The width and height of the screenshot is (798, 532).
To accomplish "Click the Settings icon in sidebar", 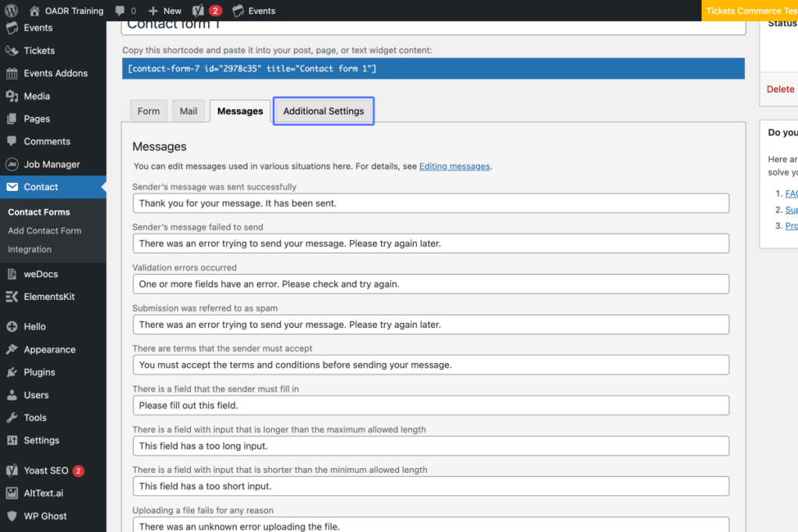I will (x=12, y=440).
